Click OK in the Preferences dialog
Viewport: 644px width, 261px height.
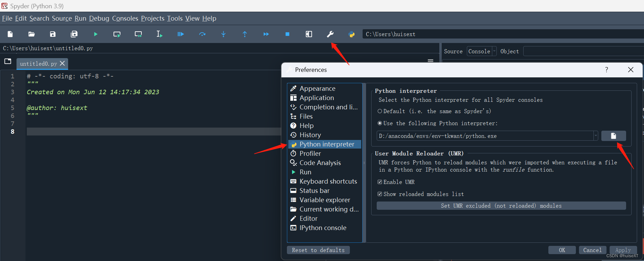pos(562,250)
